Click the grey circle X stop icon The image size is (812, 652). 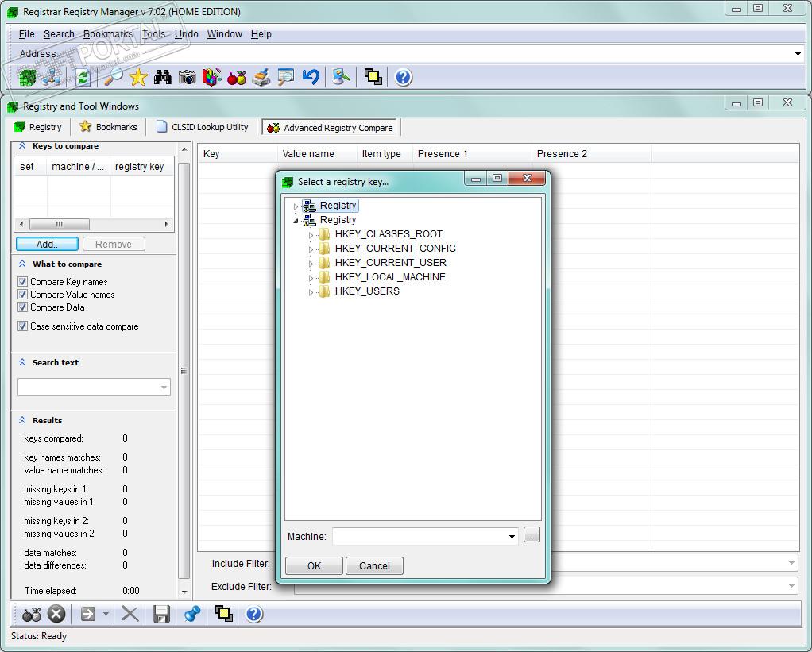tap(56, 614)
